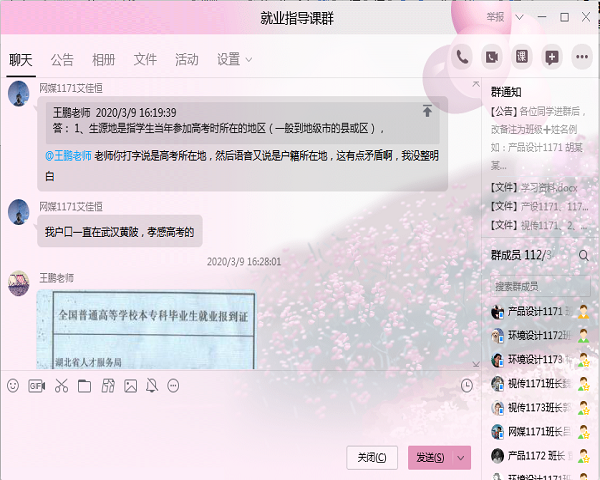The height and width of the screenshot is (480, 600).
Task: Open the 学习资料.docx file notice
Action: pyautogui.click(x=534, y=188)
